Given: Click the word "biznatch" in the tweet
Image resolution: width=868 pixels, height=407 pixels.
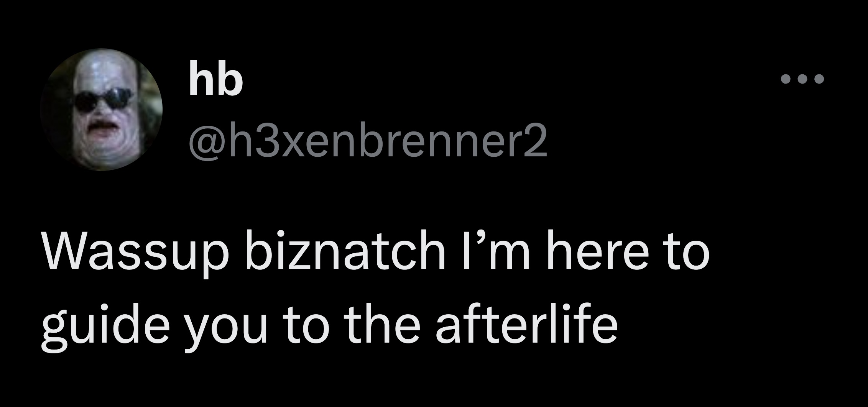Looking at the screenshot, I should point(344,254).
